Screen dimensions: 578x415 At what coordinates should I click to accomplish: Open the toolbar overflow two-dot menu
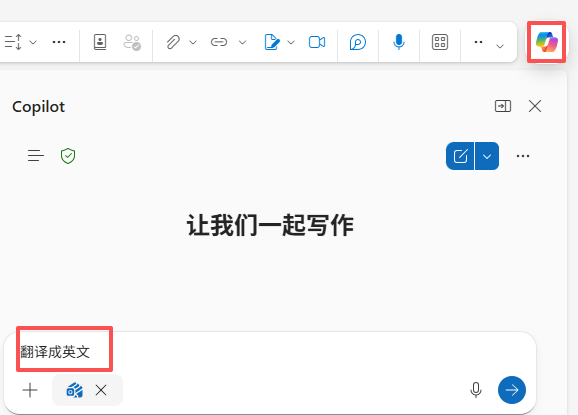pos(478,42)
